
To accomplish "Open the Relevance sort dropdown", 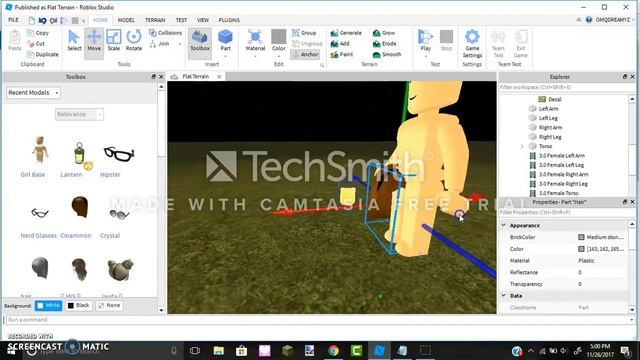I will point(79,114).
